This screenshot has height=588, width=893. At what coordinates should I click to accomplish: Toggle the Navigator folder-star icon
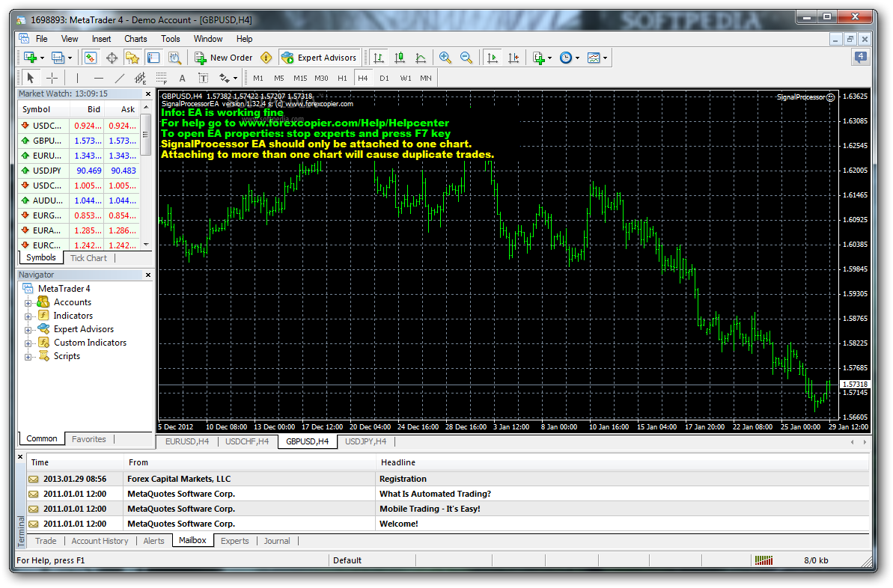132,58
